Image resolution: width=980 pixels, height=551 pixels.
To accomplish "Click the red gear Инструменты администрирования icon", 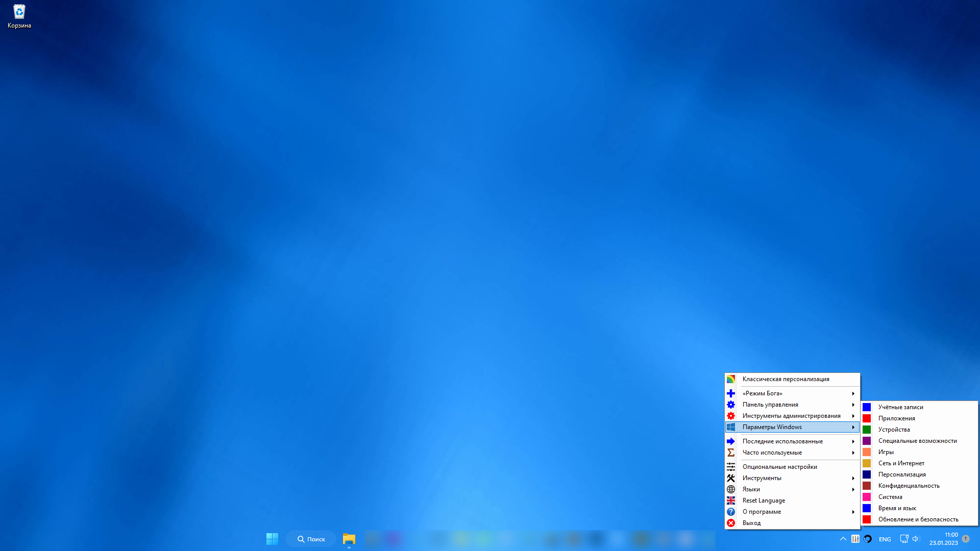I will click(731, 416).
